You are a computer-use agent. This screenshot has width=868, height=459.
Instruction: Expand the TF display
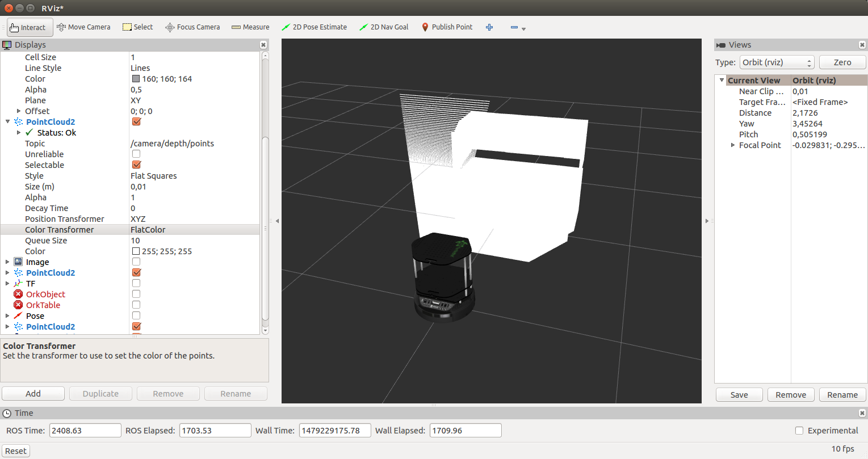click(x=7, y=284)
